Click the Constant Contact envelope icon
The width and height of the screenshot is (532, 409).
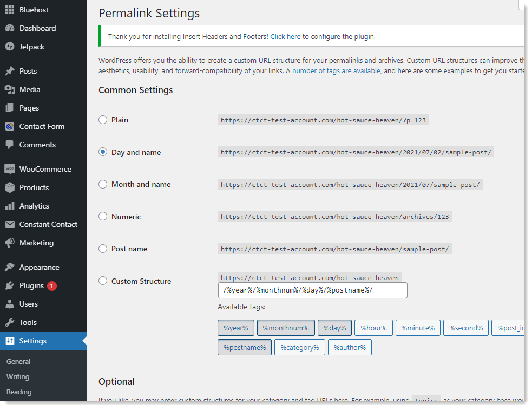[x=10, y=224]
